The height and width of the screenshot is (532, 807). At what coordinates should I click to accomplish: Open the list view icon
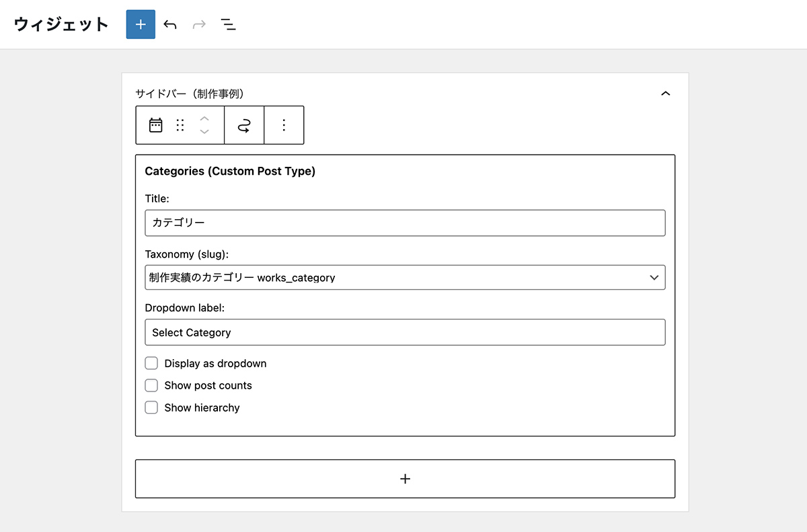tap(229, 25)
